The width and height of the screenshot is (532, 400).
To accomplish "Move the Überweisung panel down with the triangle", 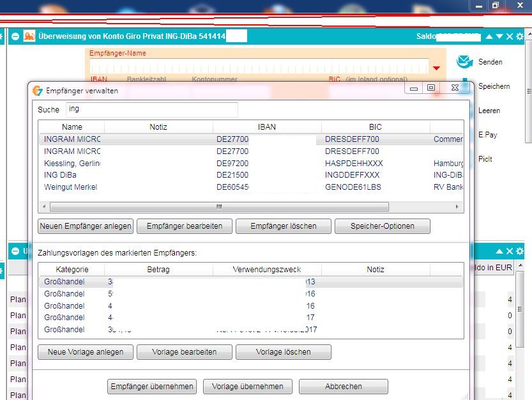I will point(499,36).
